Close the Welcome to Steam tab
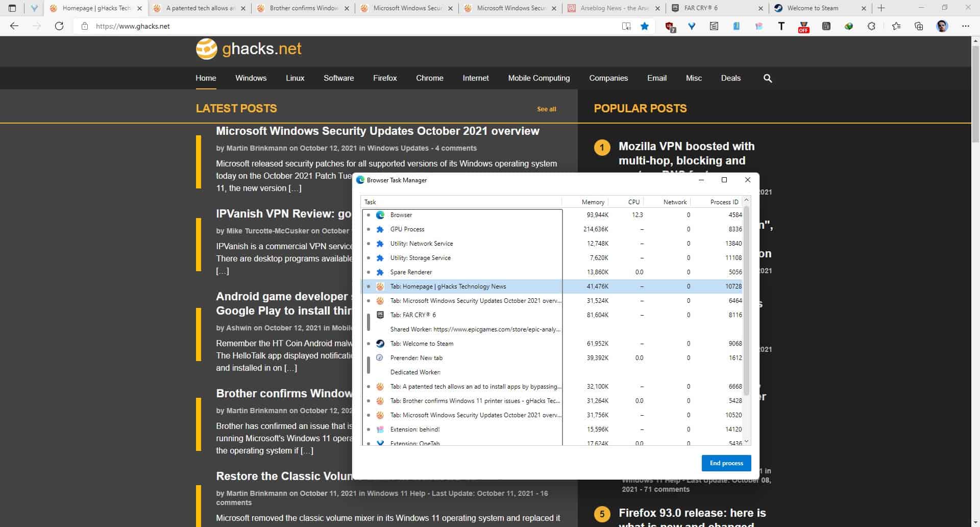 click(x=864, y=8)
